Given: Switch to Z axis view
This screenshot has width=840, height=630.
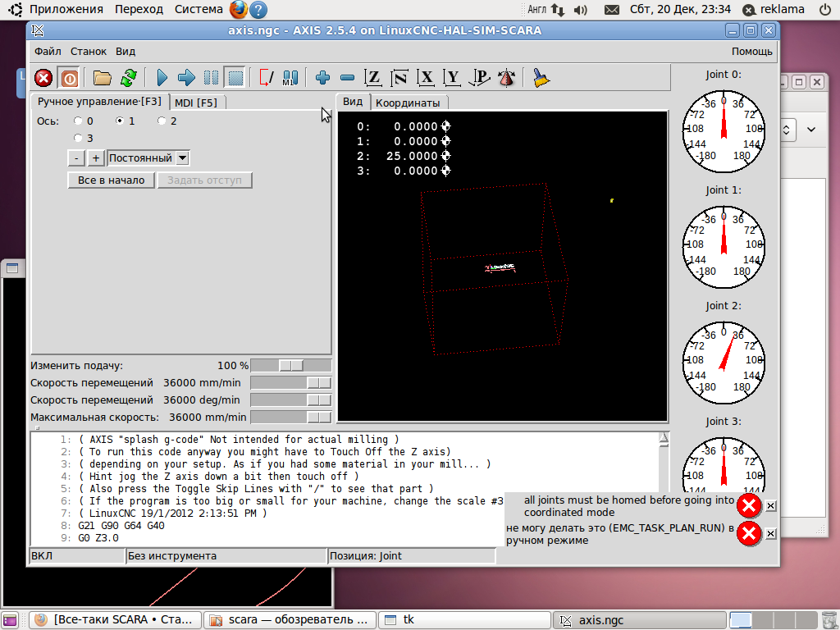Looking at the screenshot, I should (x=373, y=78).
